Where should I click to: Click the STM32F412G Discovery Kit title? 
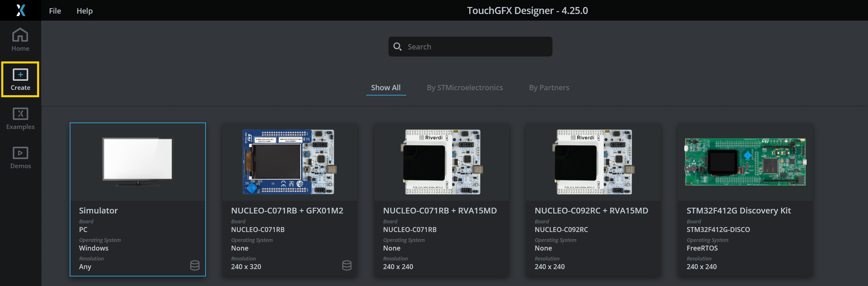pos(739,211)
